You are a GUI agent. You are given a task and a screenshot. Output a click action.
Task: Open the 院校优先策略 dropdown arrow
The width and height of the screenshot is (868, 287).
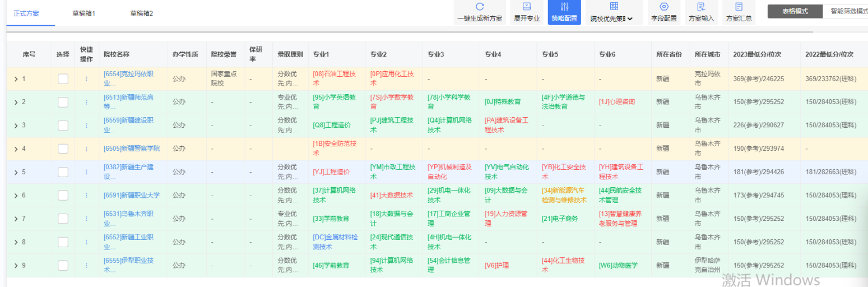(x=630, y=19)
